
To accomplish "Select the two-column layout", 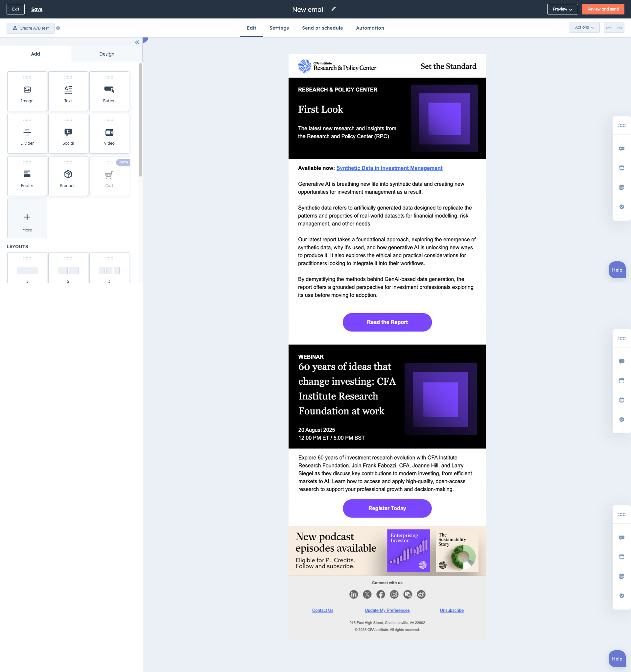I will point(68,271).
